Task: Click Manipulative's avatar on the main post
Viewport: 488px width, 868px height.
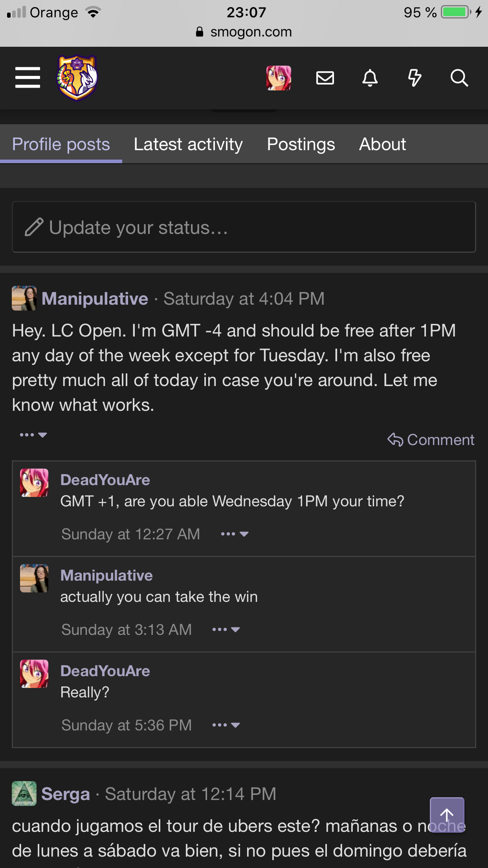Action: pyautogui.click(x=24, y=298)
